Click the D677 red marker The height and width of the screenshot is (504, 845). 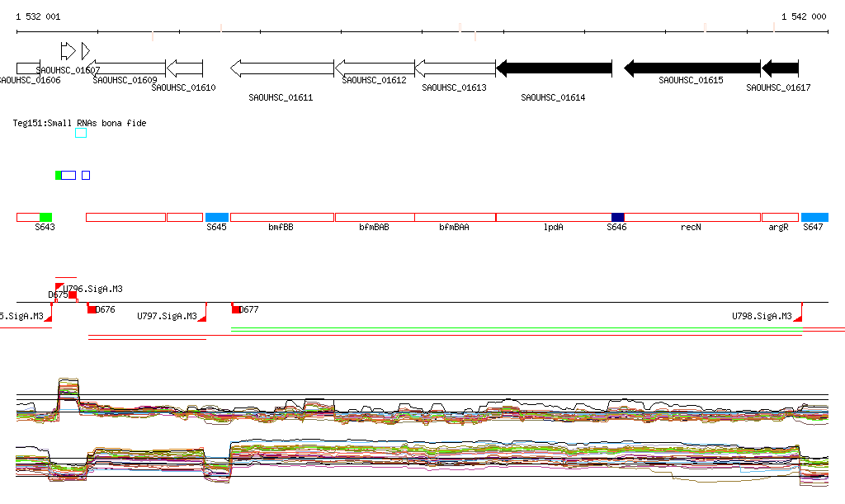point(235,309)
